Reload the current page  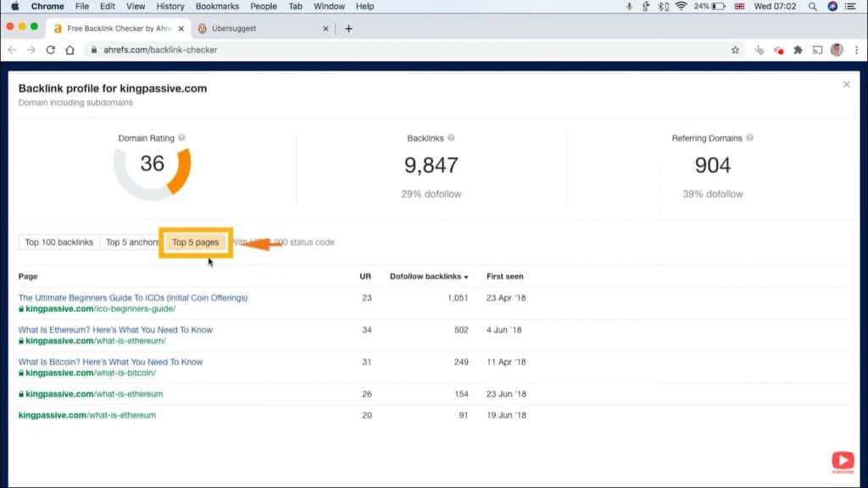pyautogui.click(x=50, y=50)
